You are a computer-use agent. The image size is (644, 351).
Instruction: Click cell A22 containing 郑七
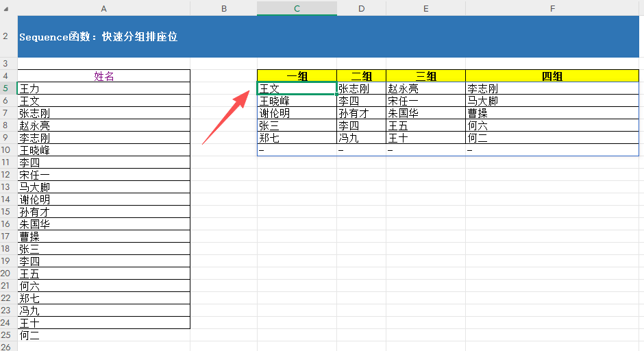[x=104, y=298]
